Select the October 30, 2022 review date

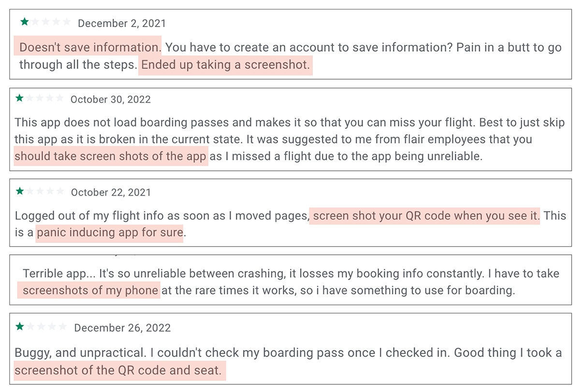click(x=111, y=99)
